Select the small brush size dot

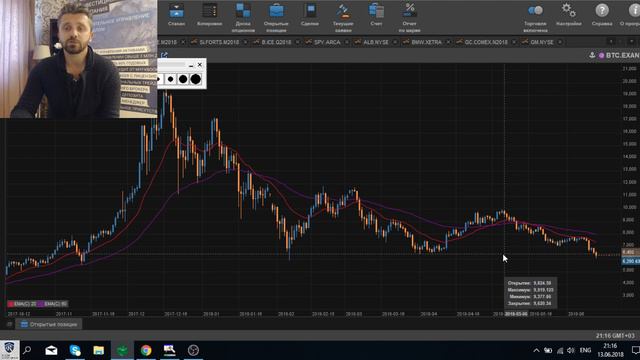170,79
